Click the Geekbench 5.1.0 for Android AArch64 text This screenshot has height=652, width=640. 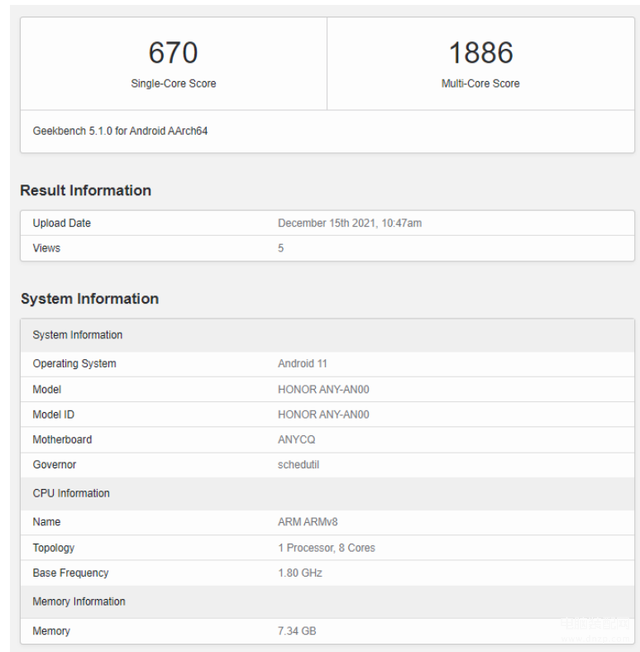click(120, 131)
